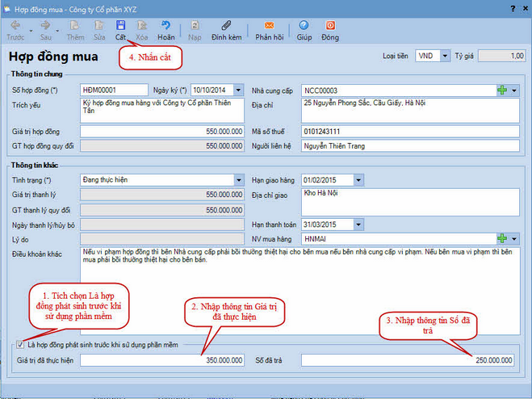Click the Sửa (edit) toolbar icon
Screen dimensions: 532x399
click(99, 26)
